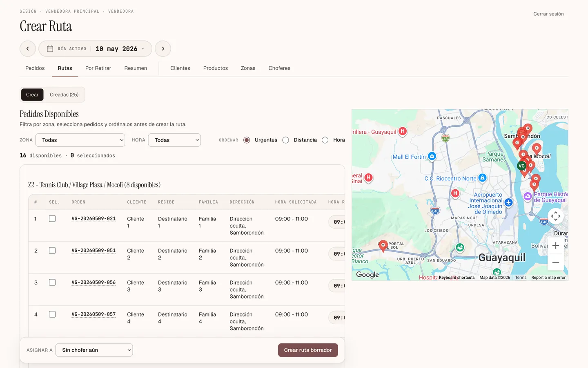Select checkbox for order VG-20260509-057
Image resolution: width=588 pixels, height=368 pixels.
(52, 314)
